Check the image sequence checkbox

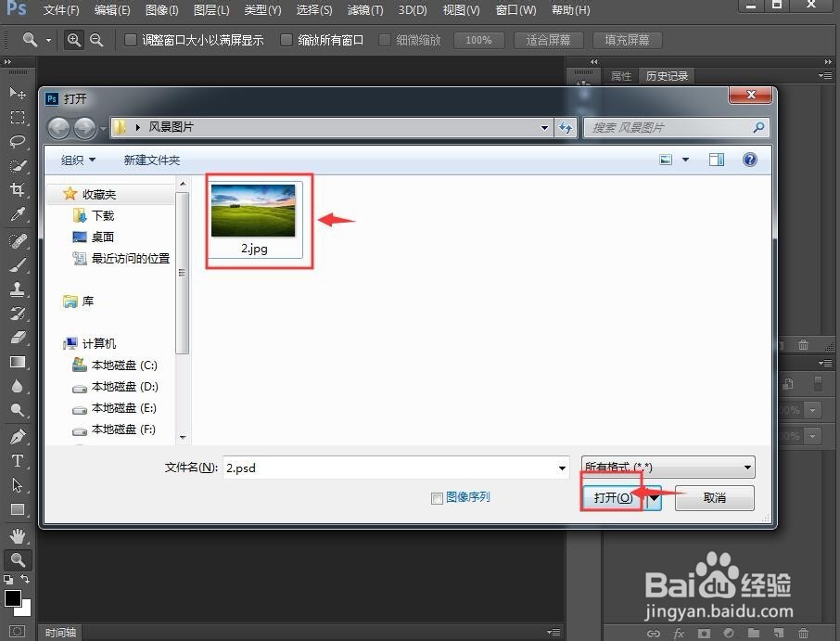(x=437, y=498)
